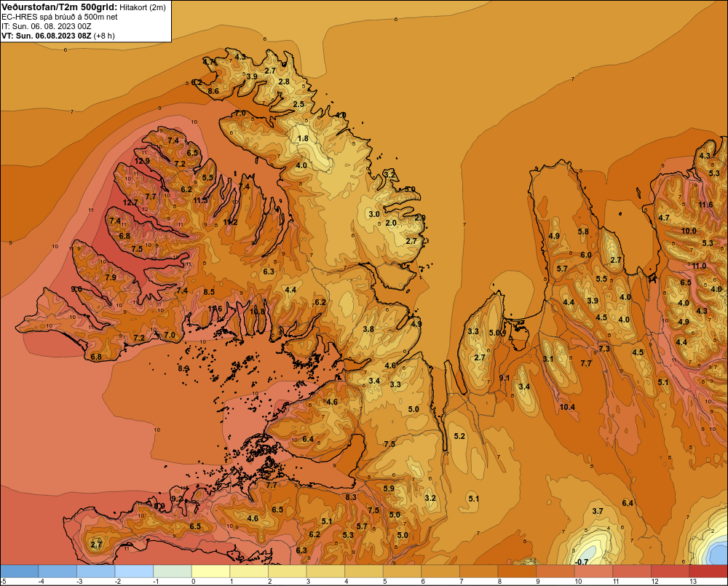Click the darkest red swatch right of 13
Viewport: 728px width, 586px height.
[708, 571]
